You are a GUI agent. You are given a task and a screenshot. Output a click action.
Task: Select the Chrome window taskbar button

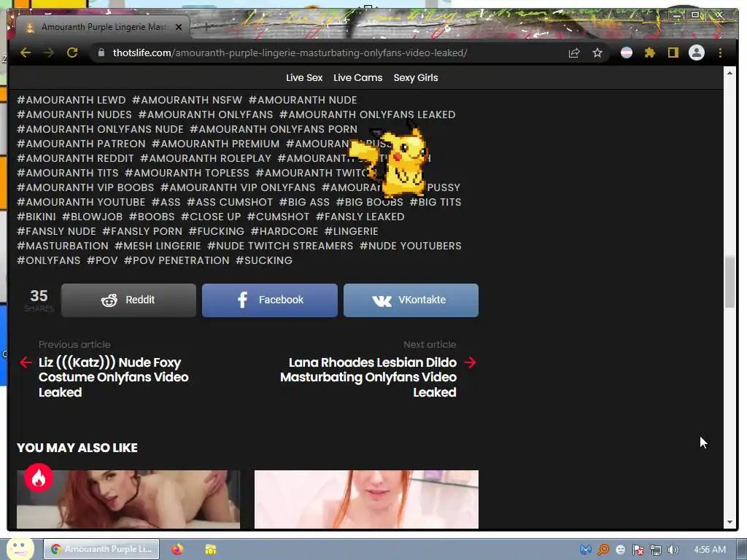101,549
